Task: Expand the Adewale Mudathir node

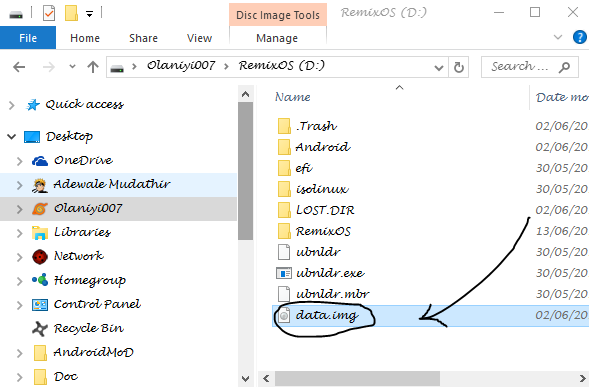Action: (x=20, y=185)
